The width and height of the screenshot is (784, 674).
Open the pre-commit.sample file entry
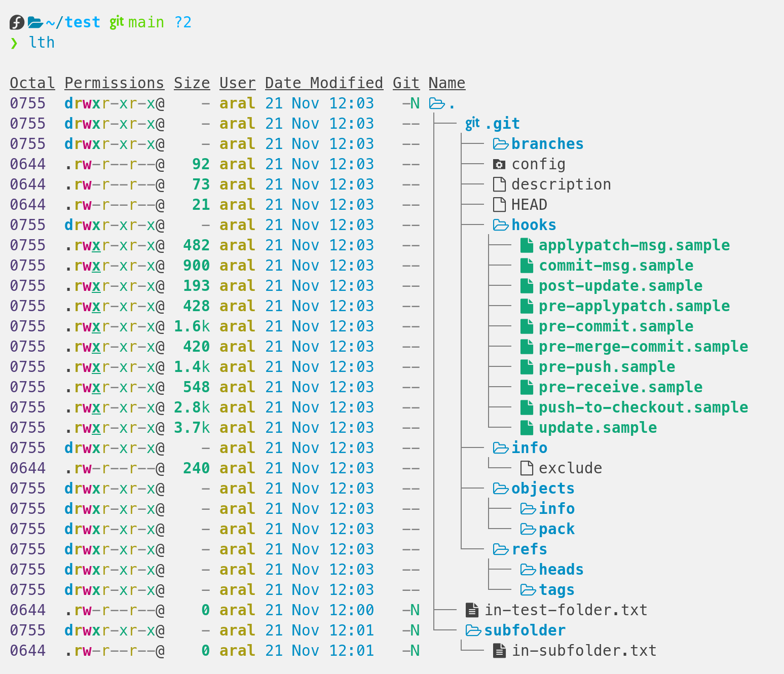[x=616, y=326]
